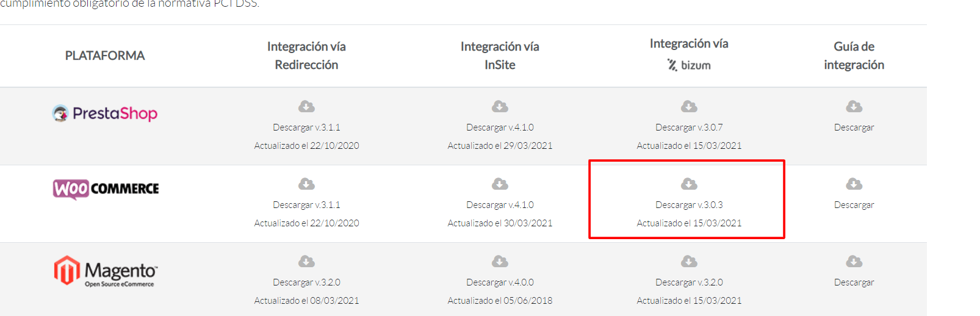Click PrestaShop integration guide cloud icon
This screenshot has height=316, width=980.
pos(854,107)
